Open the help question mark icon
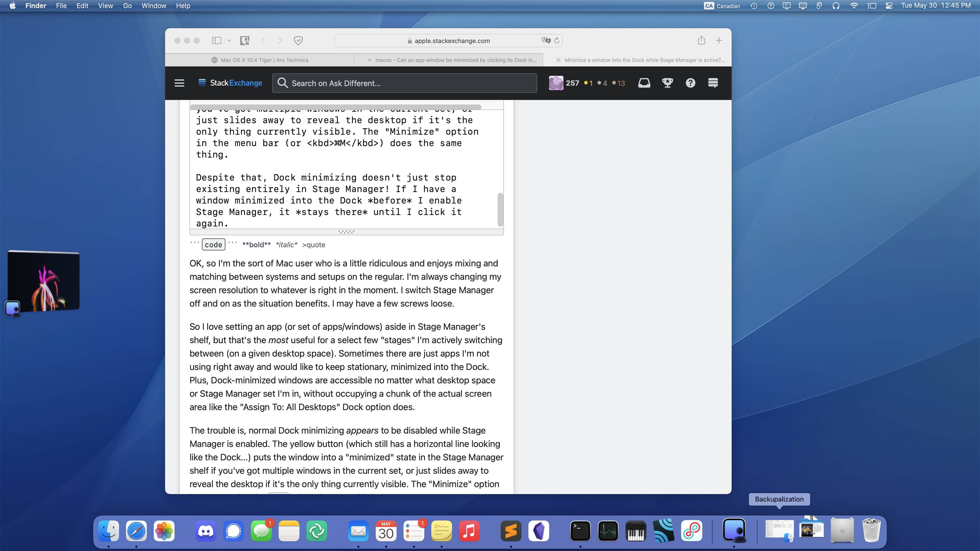 [690, 83]
